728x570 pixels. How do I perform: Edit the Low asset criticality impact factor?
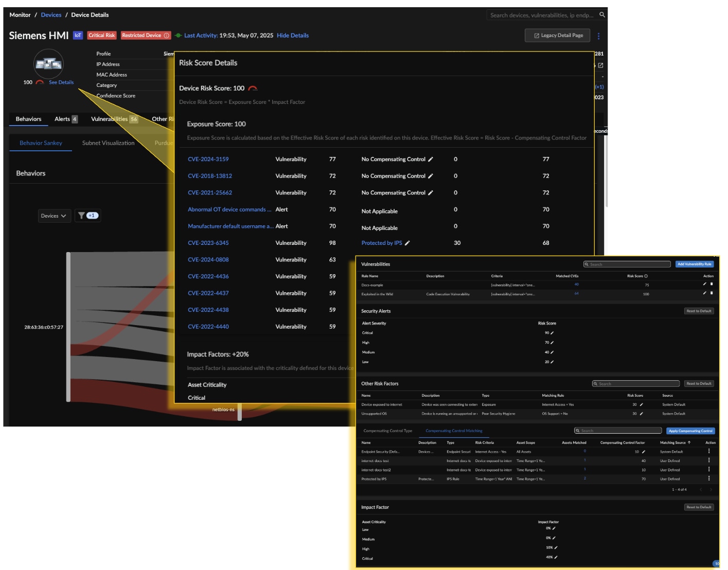[554, 528]
